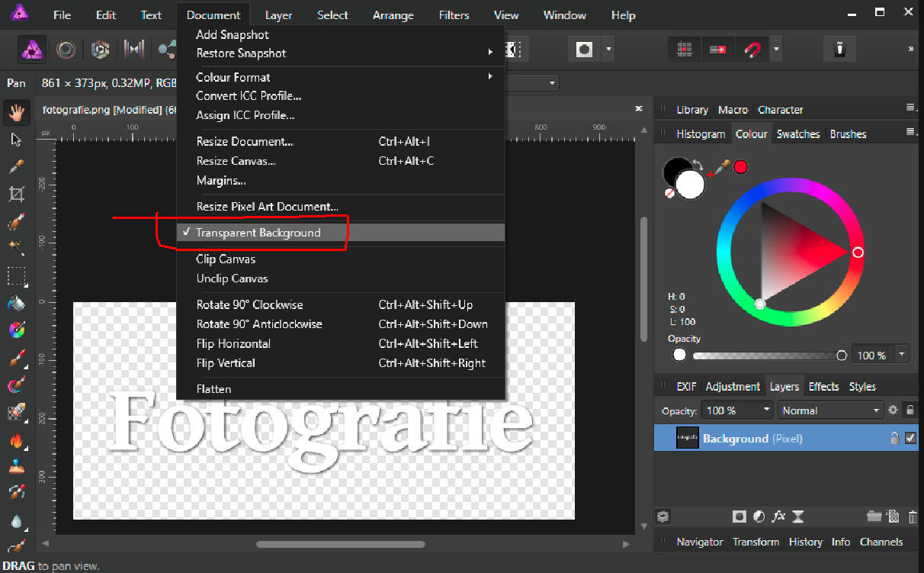This screenshot has width=924, height=573.
Task: Open the Filters menu
Action: 454,14
